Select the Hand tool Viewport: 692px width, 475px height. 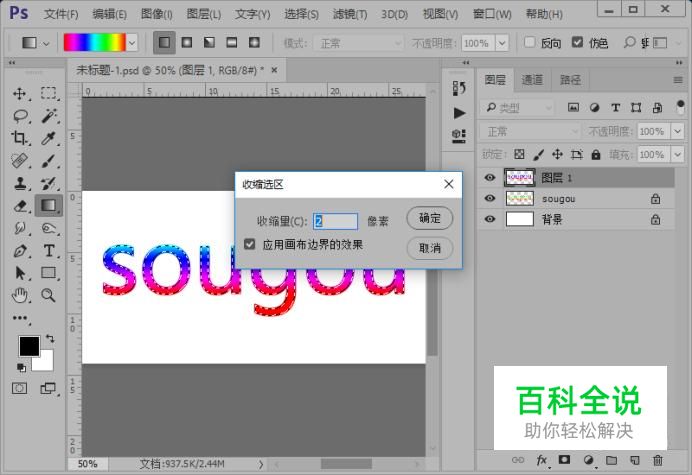coord(19,295)
